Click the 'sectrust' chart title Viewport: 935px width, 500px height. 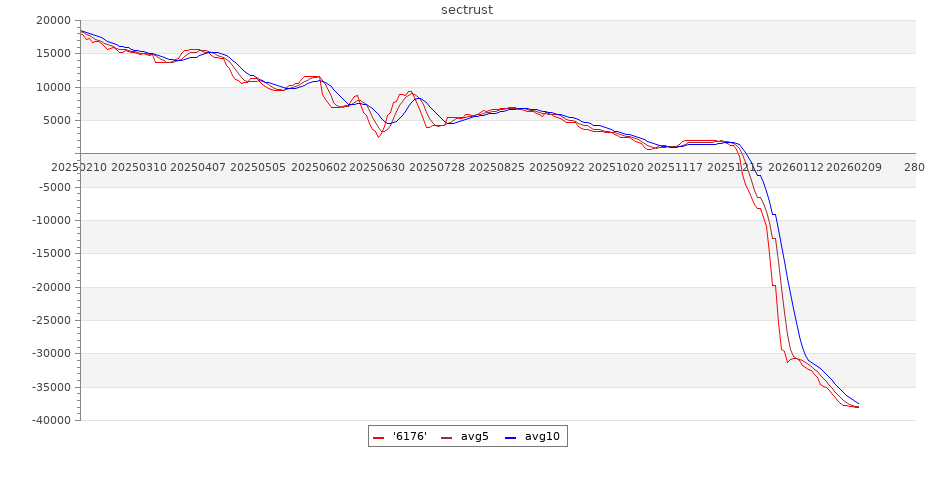(467, 10)
